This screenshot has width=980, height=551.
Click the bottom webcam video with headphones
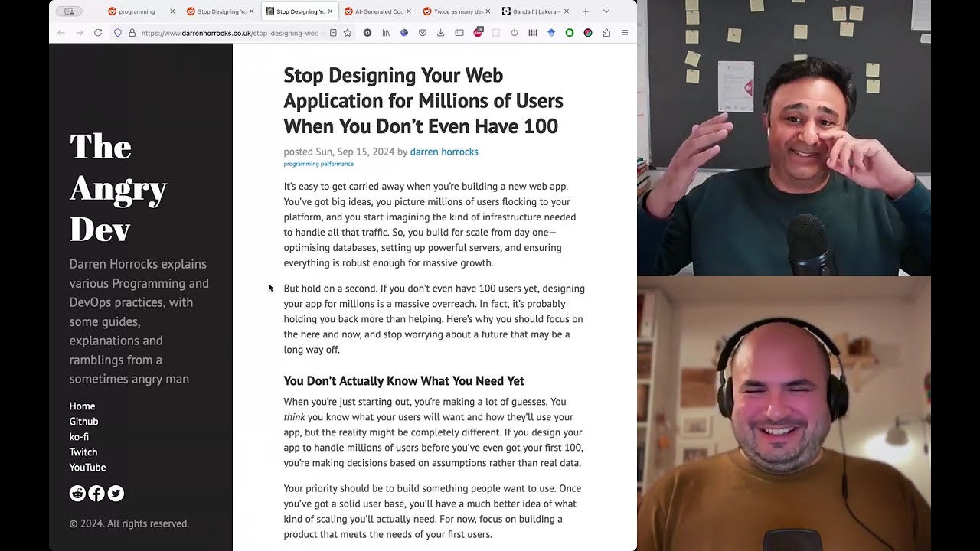pos(784,413)
